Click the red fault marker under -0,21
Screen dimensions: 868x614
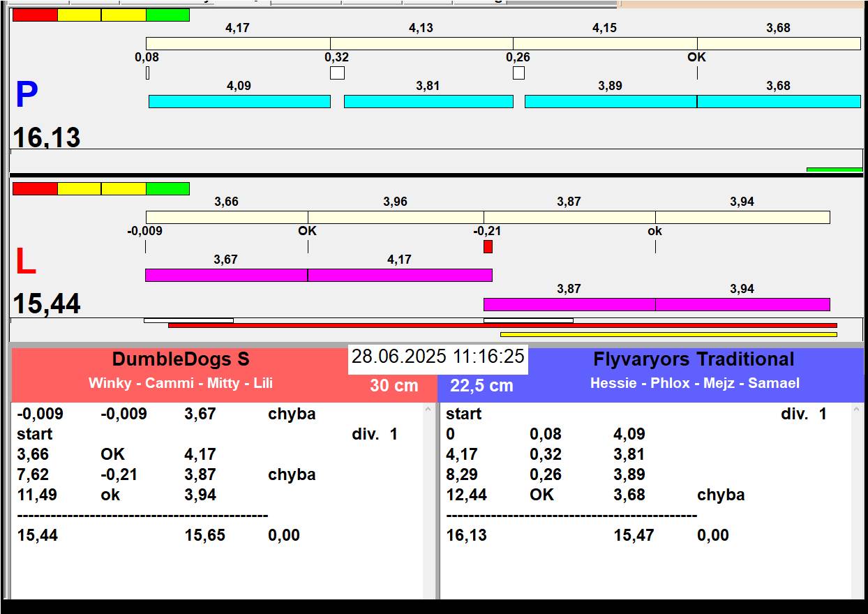pos(488,246)
